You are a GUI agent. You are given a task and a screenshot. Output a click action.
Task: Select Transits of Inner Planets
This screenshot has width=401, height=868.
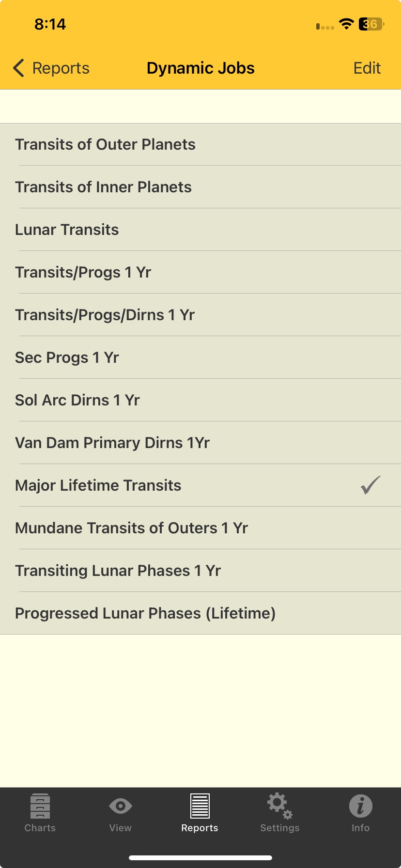pos(103,187)
